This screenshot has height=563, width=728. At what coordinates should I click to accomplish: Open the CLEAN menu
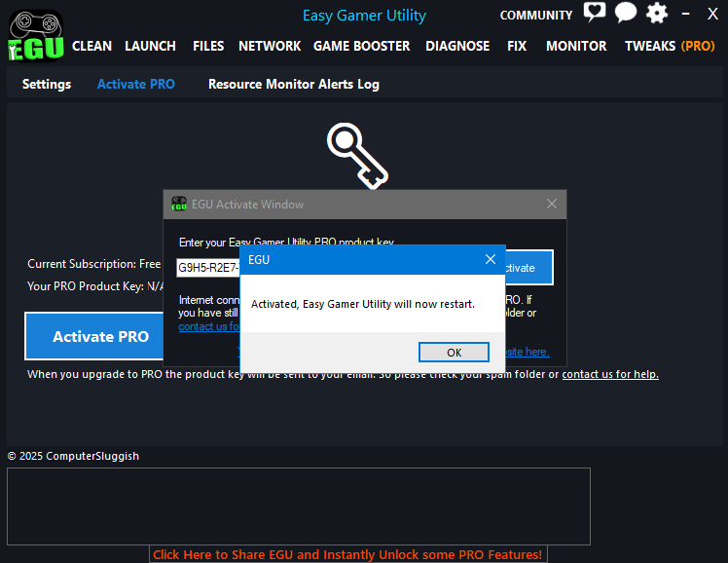pyautogui.click(x=91, y=46)
